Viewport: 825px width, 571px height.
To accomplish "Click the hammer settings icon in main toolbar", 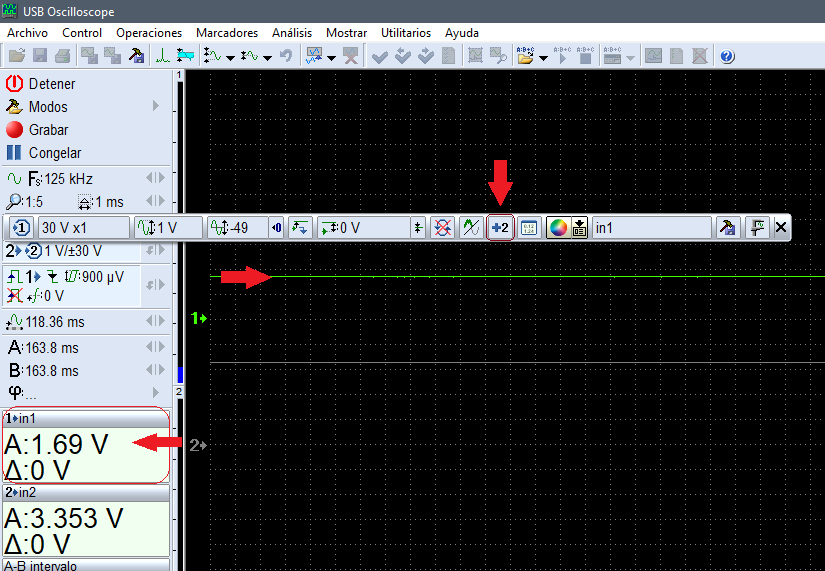I will [x=136, y=56].
